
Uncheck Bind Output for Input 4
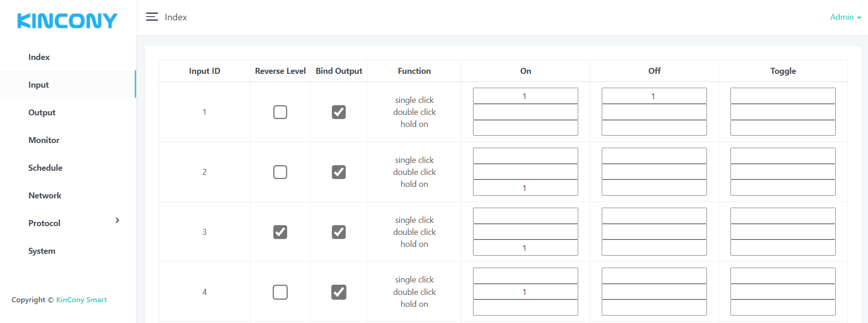click(x=339, y=292)
